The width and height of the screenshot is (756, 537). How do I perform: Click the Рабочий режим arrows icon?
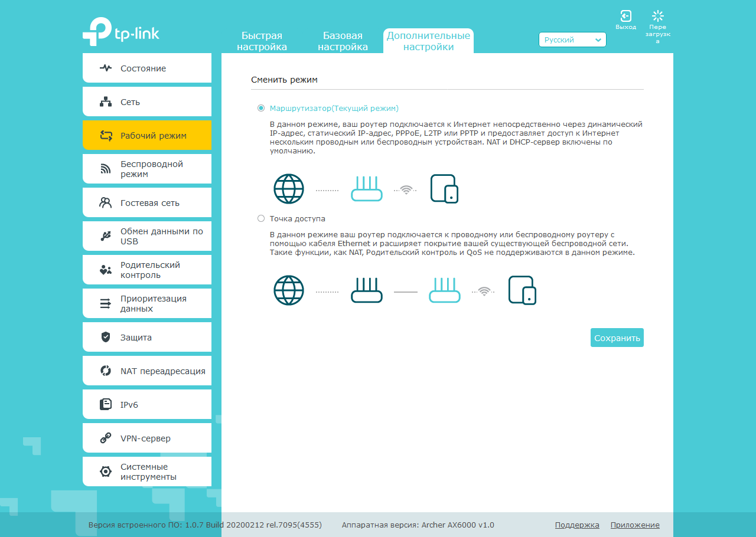tap(106, 135)
